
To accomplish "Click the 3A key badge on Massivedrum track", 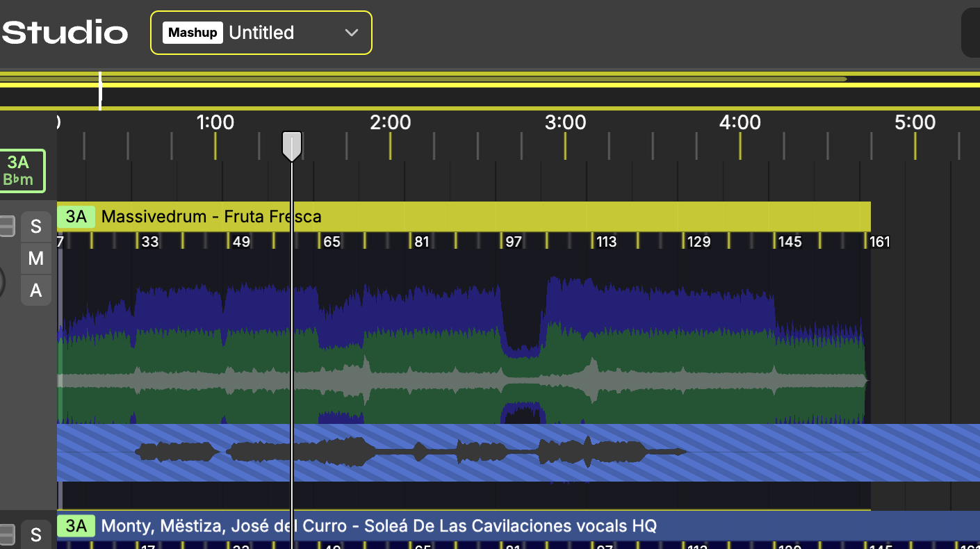I will (76, 217).
